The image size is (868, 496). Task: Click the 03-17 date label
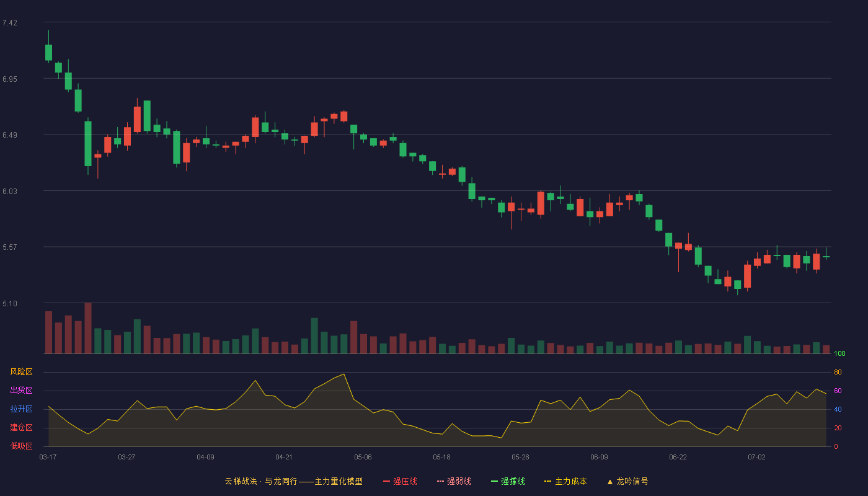click(48, 457)
